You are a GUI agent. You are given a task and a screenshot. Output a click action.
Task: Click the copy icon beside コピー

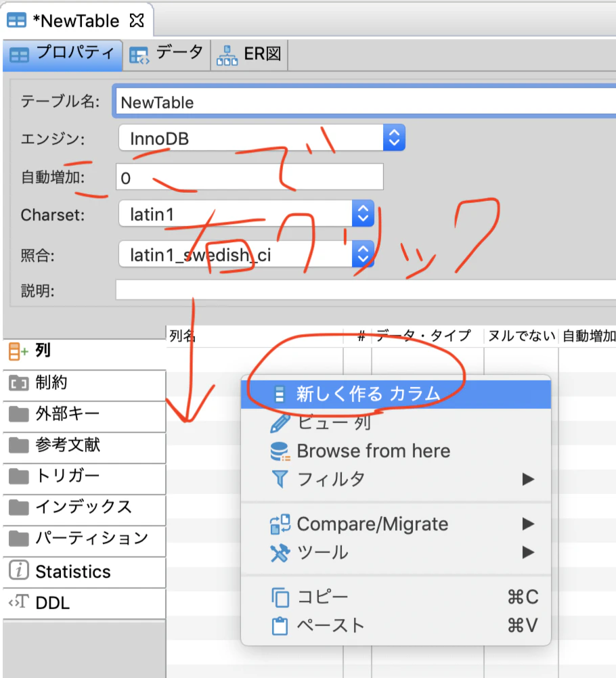(x=280, y=597)
